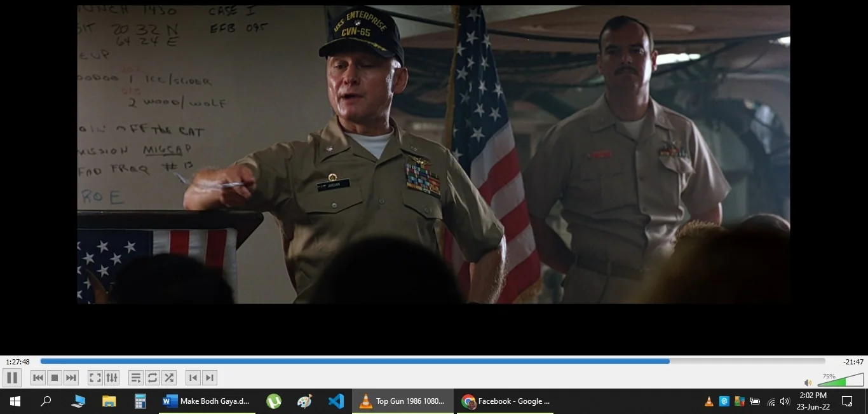Viewport: 868px width, 414px height.
Task: Open uTorrent from taskbar
Action: (x=274, y=401)
